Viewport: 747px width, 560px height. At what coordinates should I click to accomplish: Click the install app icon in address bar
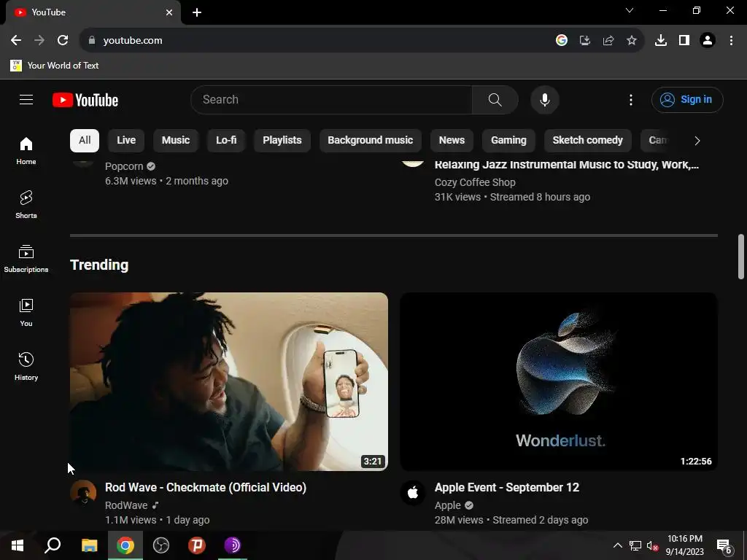pos(584,41)
